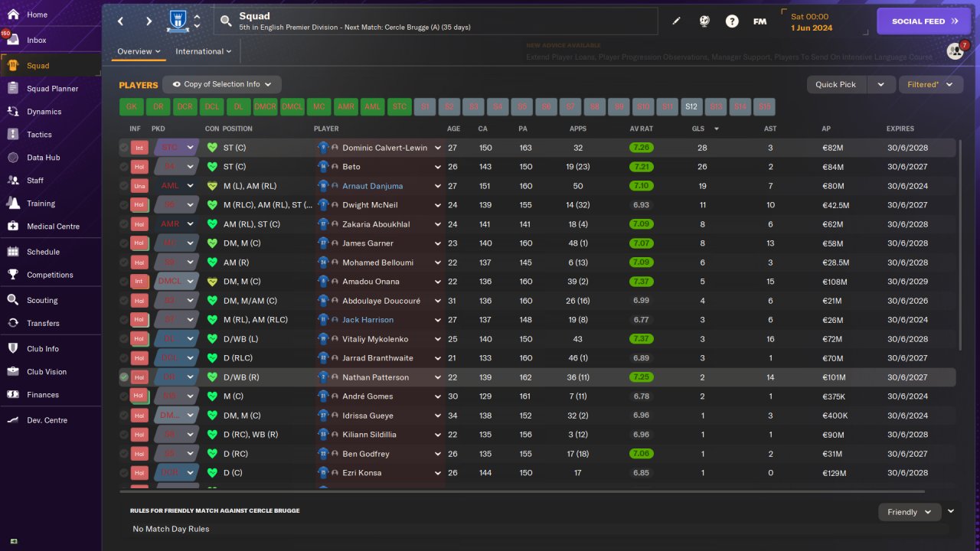Tick the selection circle for Amadou Onana
Screen dimensions: 980x551
click(x=124, y=282)
